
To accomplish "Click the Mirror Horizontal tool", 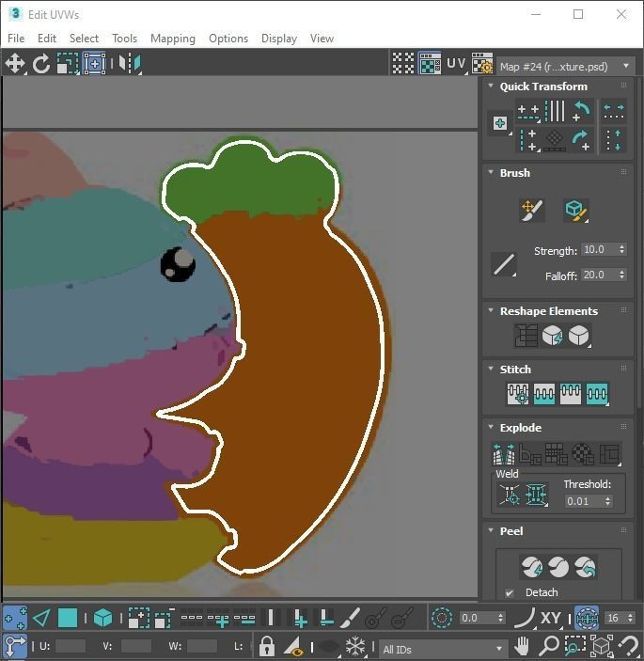I will tap(130, 64).
